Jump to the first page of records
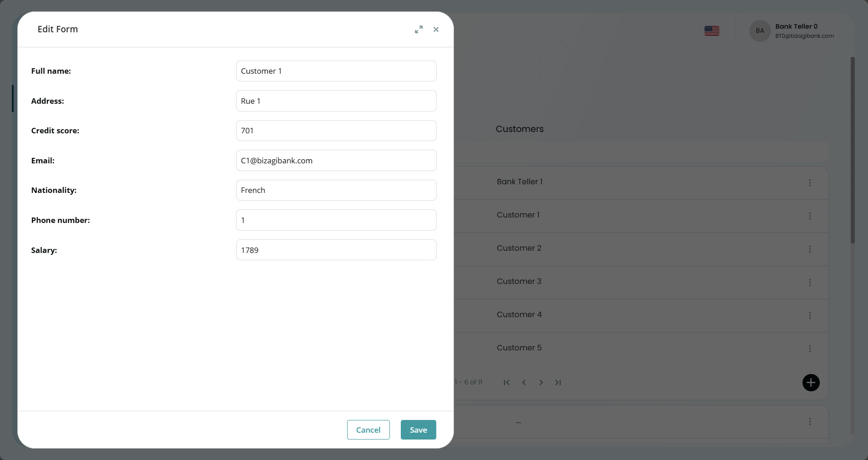Viewport: 868px width, 460px height. pyautogui.click(x=506, y=382)
